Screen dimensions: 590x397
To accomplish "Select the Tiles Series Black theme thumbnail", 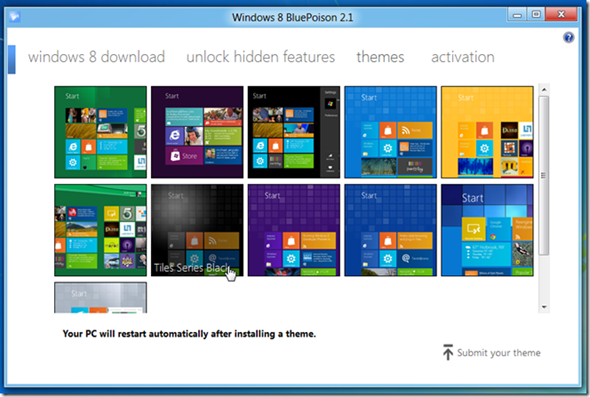I will coord(197,230).
